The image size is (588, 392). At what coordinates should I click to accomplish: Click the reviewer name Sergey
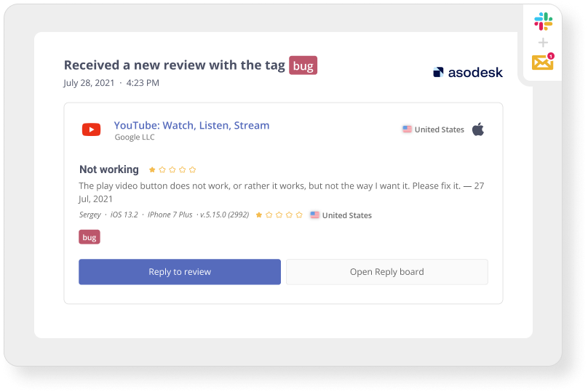click(90, 215)
